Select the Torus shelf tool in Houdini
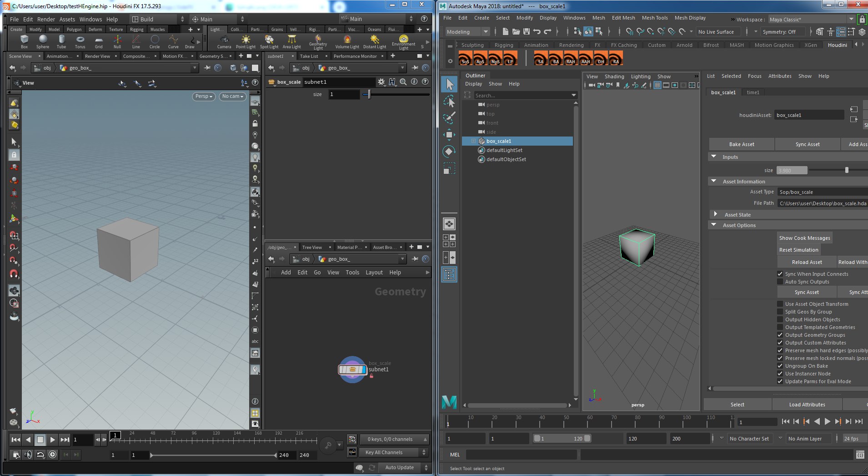 click(80, 41)
